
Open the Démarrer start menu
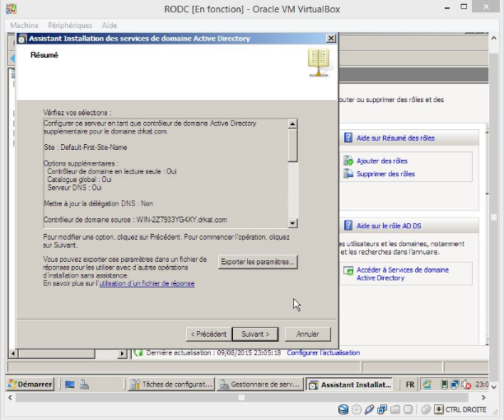click(x=30, y=385)
